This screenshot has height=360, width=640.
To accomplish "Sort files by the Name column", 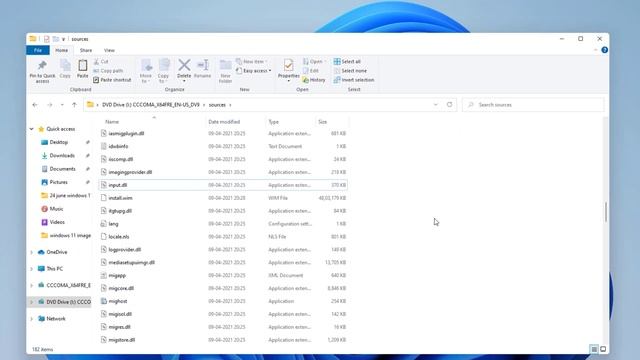I will [112, 122].
